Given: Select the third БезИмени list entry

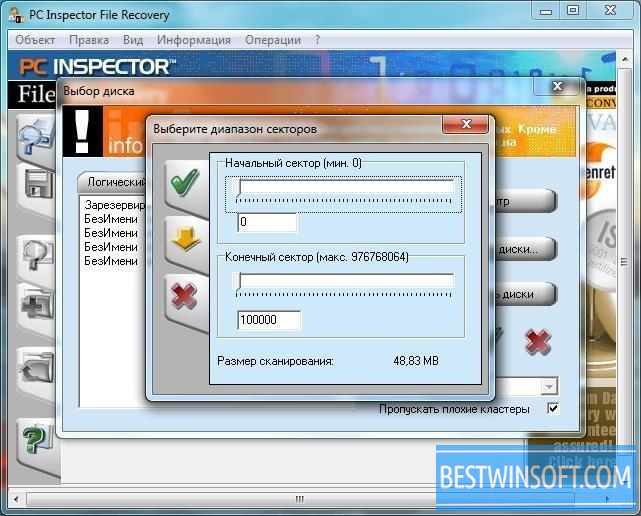Looking at the screenshot, I should [111, 247].
